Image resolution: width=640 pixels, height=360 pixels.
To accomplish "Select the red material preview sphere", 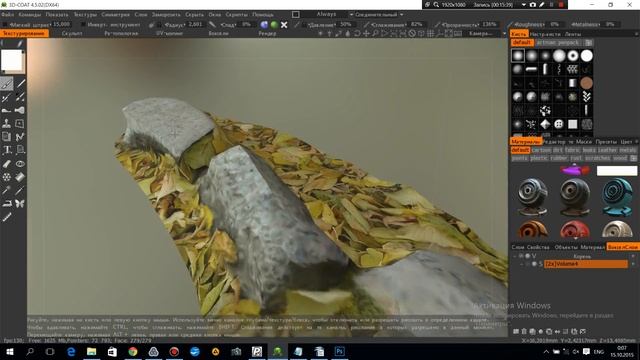I will pyautogui.click(x=575, y=229).
